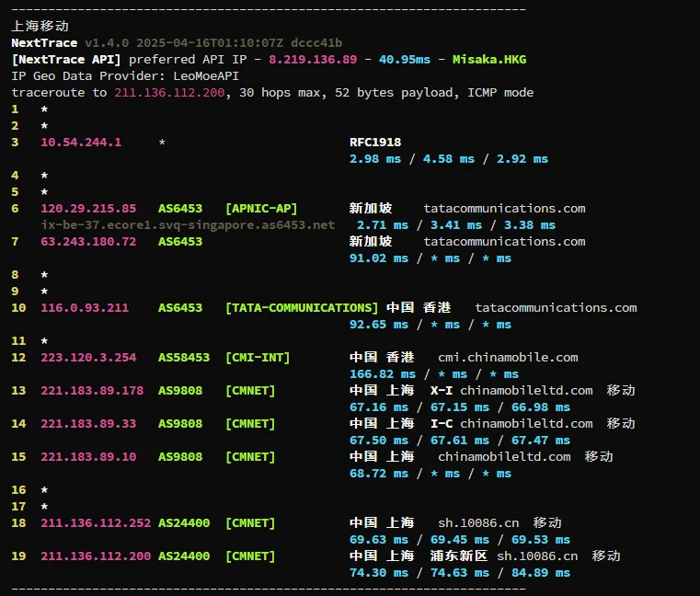Screen dimensions: 700x596
Task: Click hop 14 address 221.183.89.33
Action: [88, 424]
